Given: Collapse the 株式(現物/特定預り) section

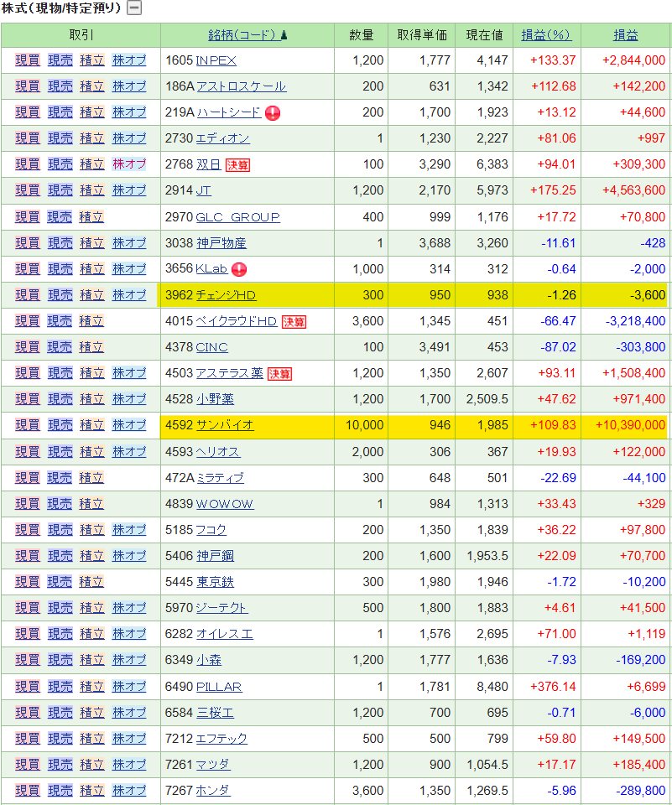Looking at the screenshot, I should tap(134, 8).
